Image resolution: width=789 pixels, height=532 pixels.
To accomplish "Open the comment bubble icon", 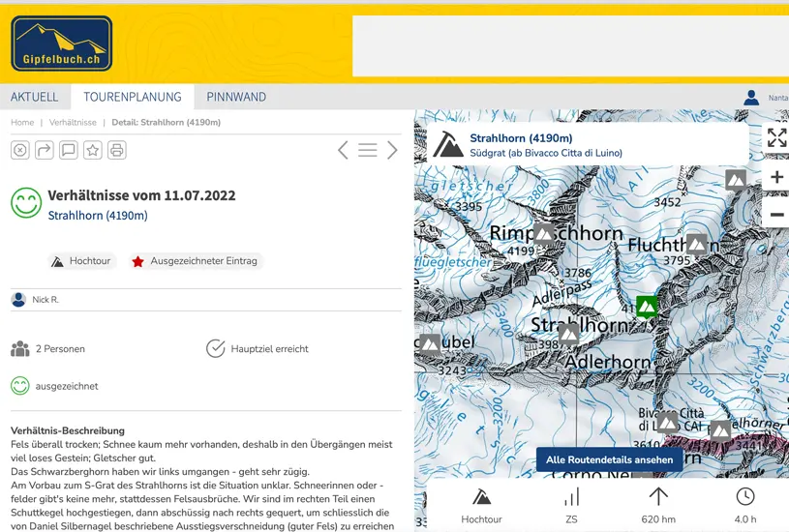I will click(69, 150).
